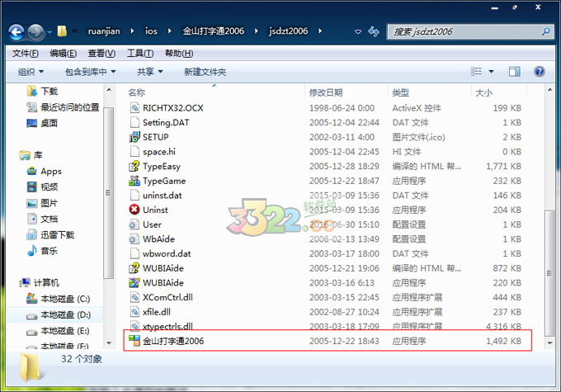The image size is (561, 392).
Task: Click the XComCtrl.dll file icon
Action: [134, 297]
